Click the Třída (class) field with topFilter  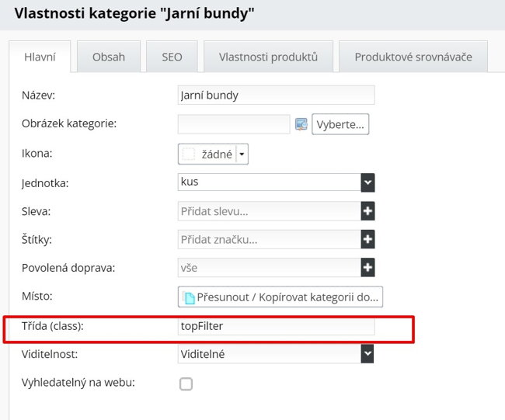[x=276, y=326]
